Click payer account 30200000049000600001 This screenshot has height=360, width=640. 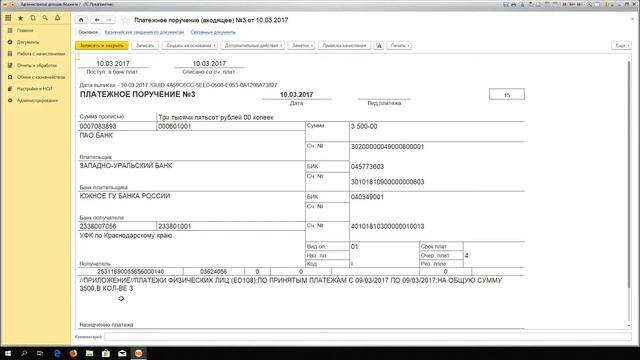(x=387, y=147)
